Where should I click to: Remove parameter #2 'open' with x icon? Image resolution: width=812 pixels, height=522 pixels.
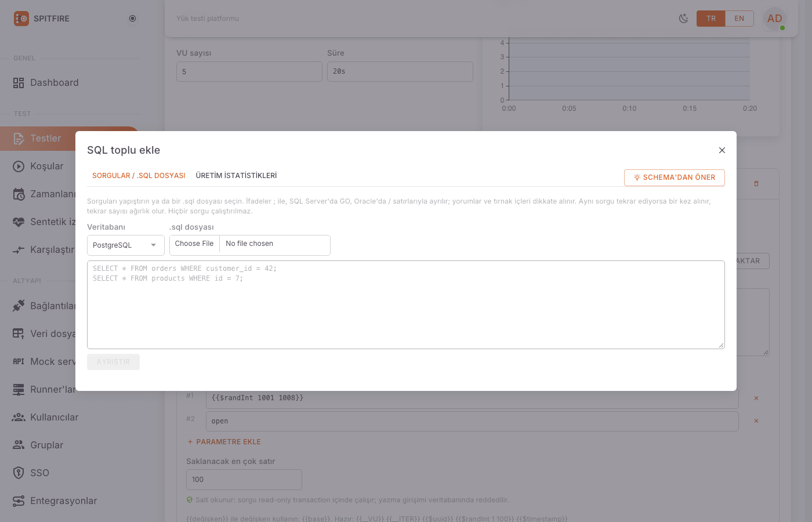[756, 421]
